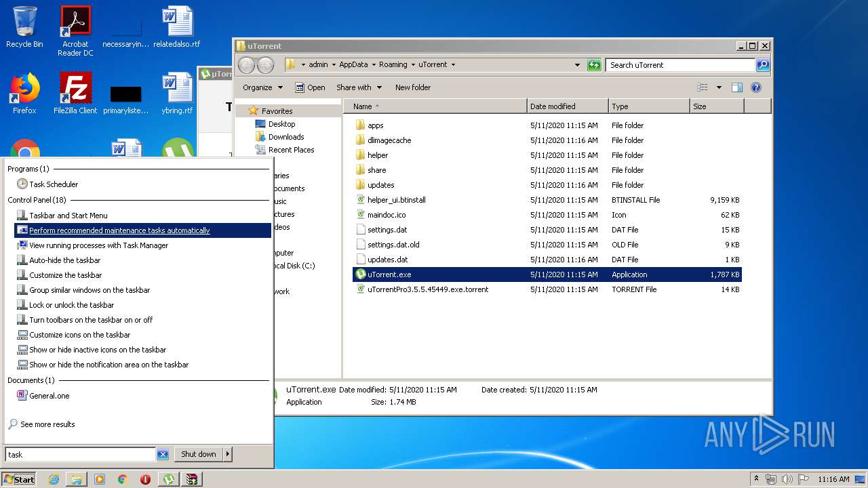Image resolution: width=868 pixels, height=488 pixels.
Task: Click the search magnifier in Explorer
Action: (x=763, y=65)
